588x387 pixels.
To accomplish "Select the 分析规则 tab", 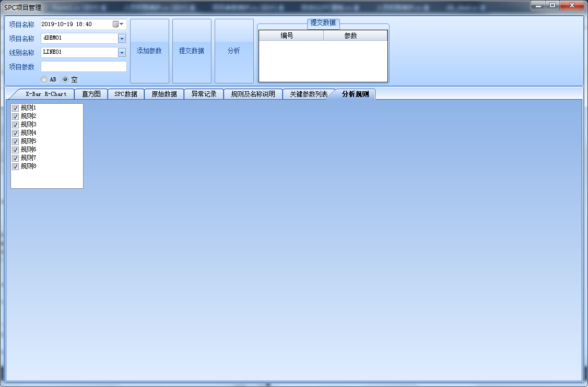I will tap(355, 94).
